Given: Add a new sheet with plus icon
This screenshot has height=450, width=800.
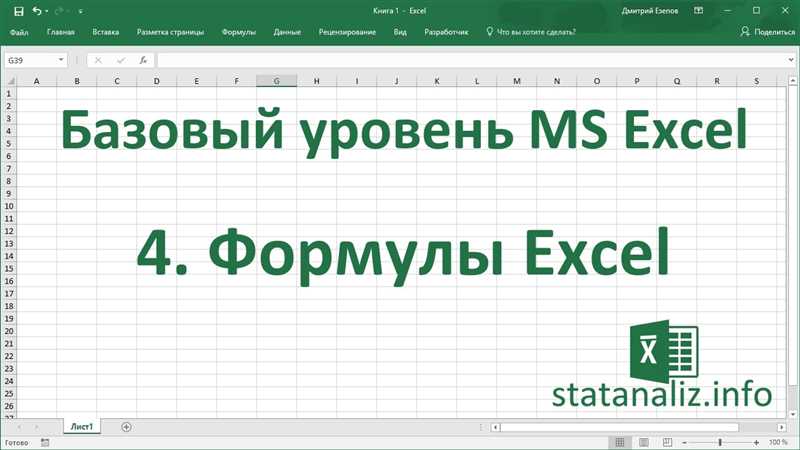Looking at the screenshot, I should coord(127,427).
